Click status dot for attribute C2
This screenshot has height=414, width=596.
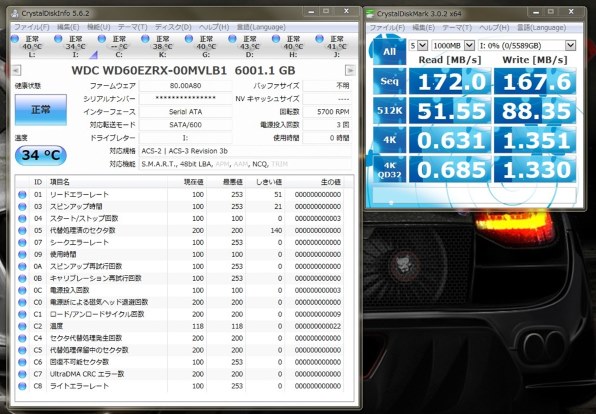pyautogui.click(x=22, y=326)
